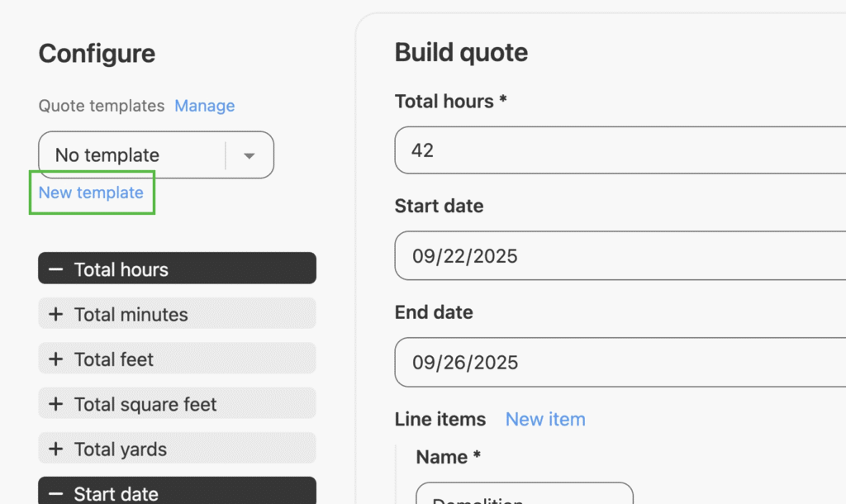Expand template list using the arrow
846x504 pixels.
pos(249,155)
